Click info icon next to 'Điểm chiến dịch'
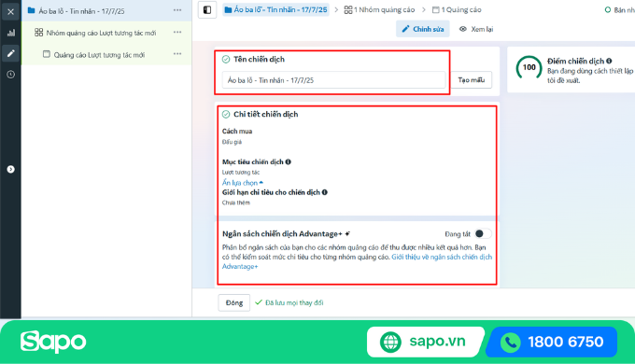This screenshot has height=364, width=635. coord(609,61)
